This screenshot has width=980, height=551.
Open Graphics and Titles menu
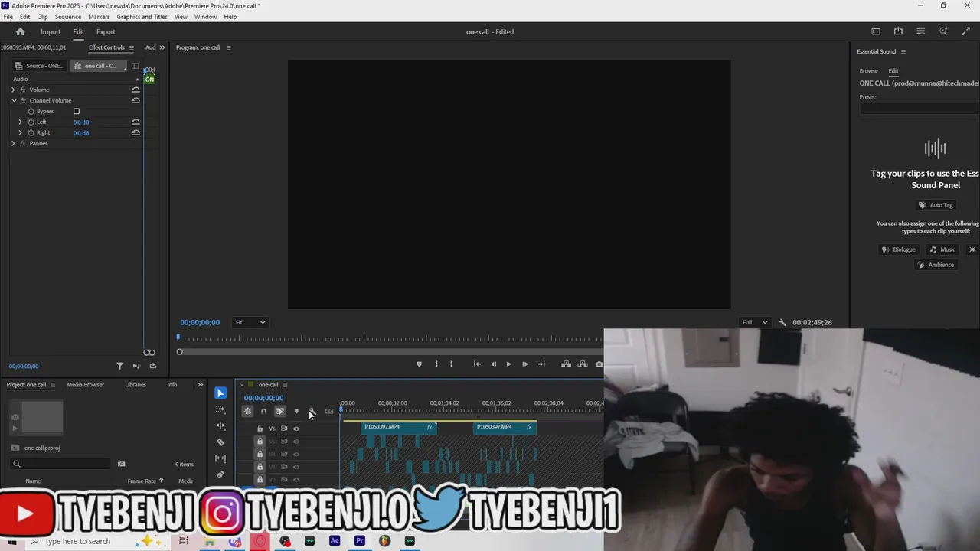[x=142, y=17]
